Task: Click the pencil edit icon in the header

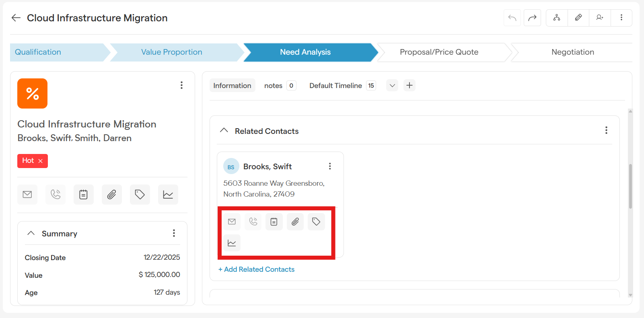Action: tap(578, 18)
